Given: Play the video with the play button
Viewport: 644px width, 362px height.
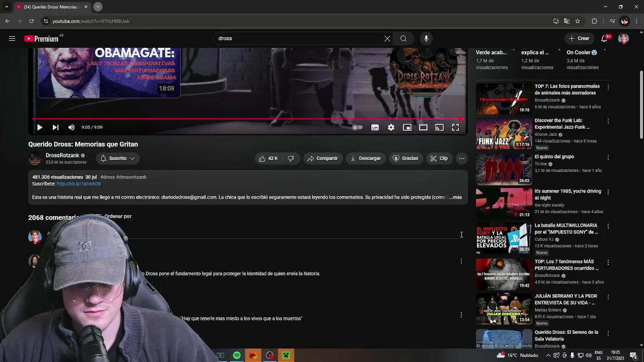Looking at the screenshot, I should click(x=40, y=128).
